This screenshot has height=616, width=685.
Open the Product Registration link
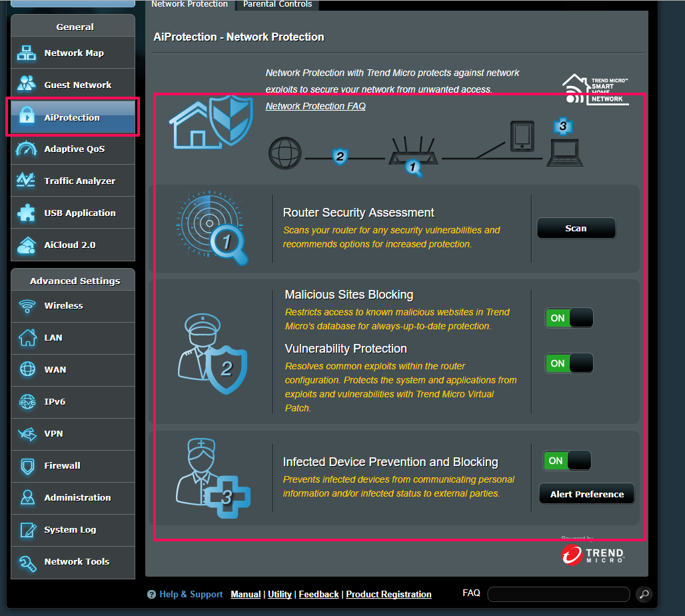click(x=388, y=594)
